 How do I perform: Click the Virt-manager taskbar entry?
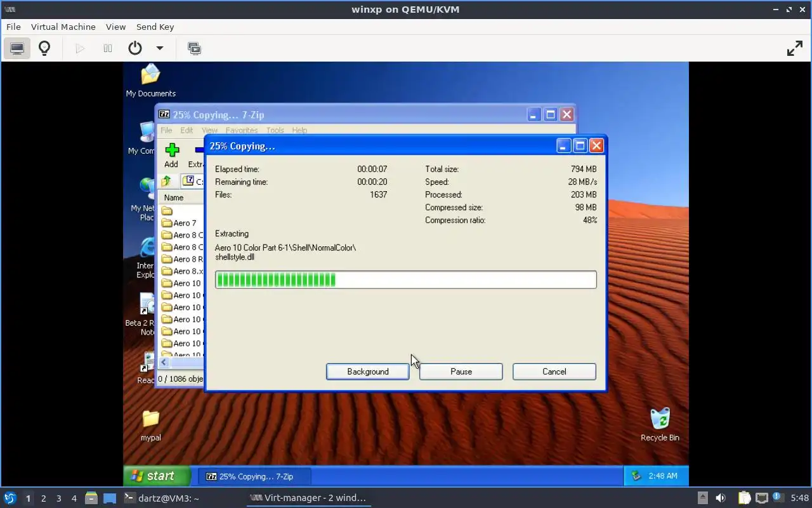(308, 498)
